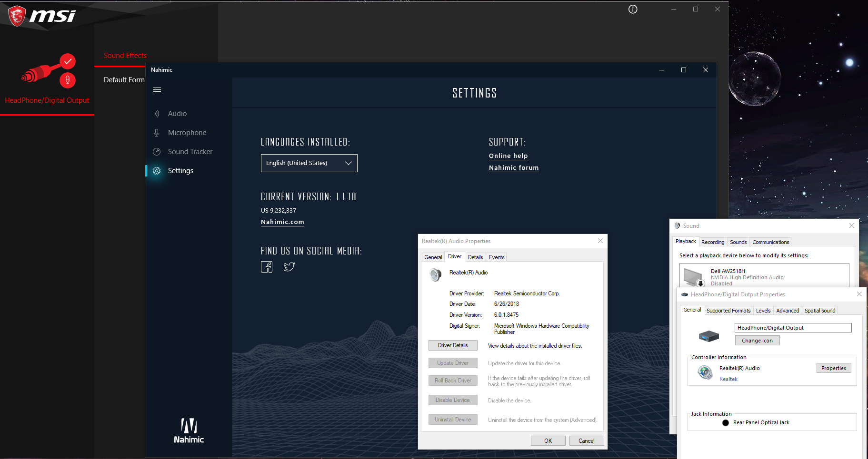Click the Driver Details button
This screenshot has height=459, width=868.
(x=453, y=345)
